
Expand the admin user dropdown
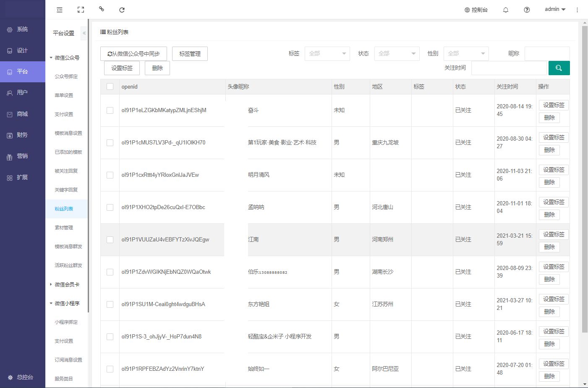555,9
